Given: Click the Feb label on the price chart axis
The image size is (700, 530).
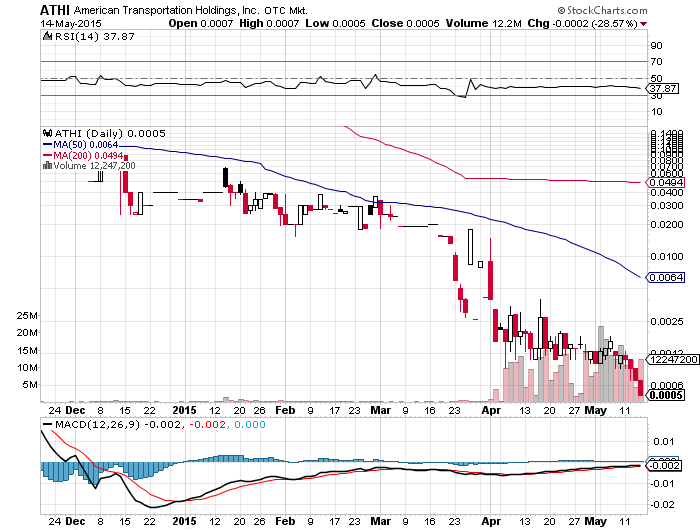Looking at the screenshot, I should [x=285, y=410].
